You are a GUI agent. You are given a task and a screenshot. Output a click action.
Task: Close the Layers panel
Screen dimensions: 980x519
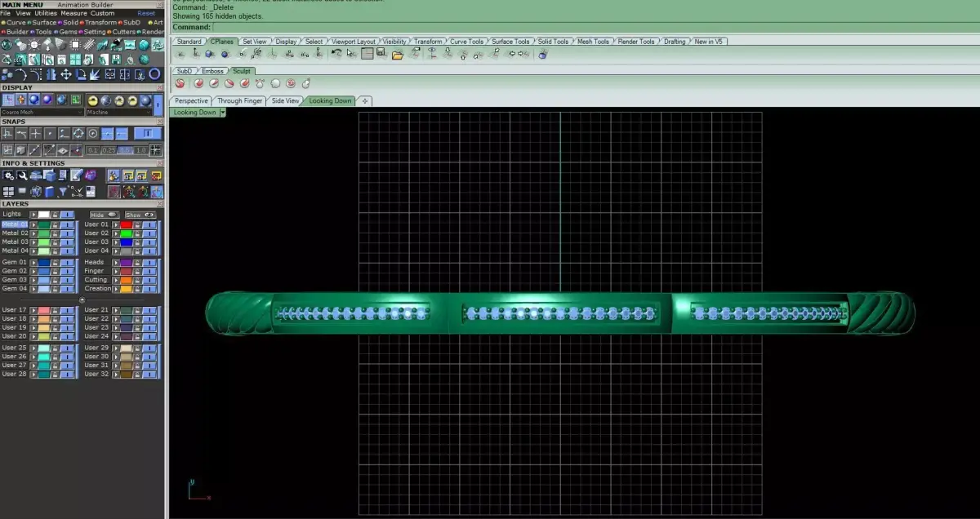pos(160,204)
